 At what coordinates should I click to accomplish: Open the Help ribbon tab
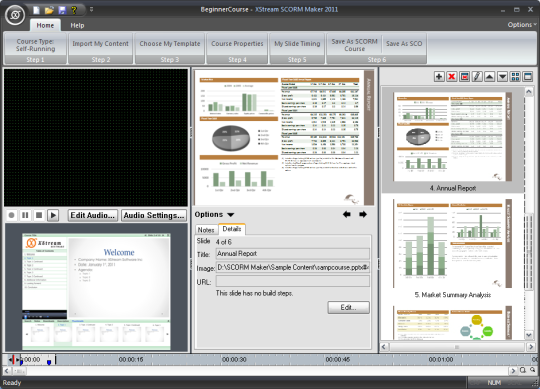tap(77, 25)
